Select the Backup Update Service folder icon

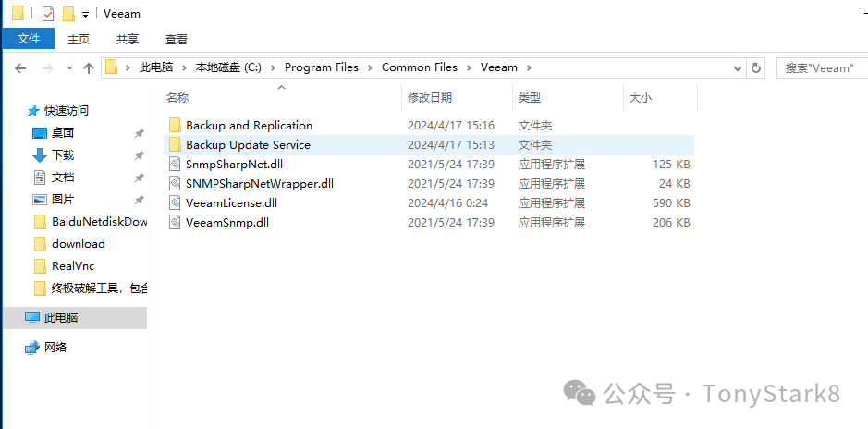(175, 144)
